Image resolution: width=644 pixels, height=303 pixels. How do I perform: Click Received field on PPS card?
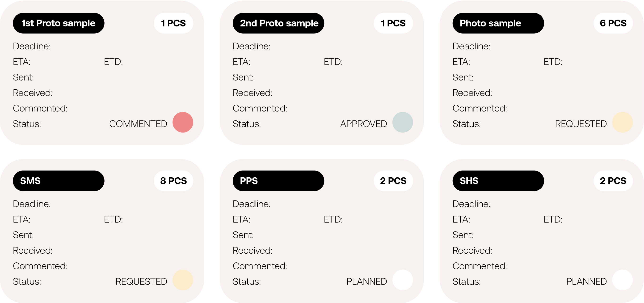(253, 251)
